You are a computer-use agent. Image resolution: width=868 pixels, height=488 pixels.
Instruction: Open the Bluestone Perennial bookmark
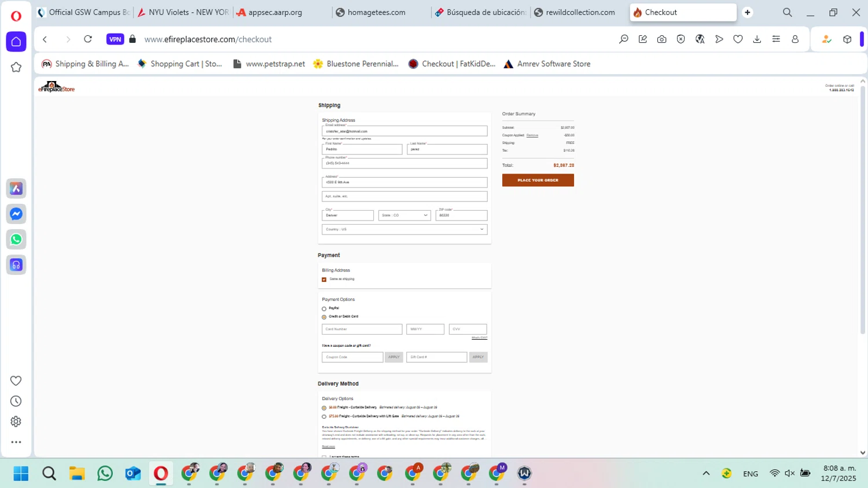356,64
